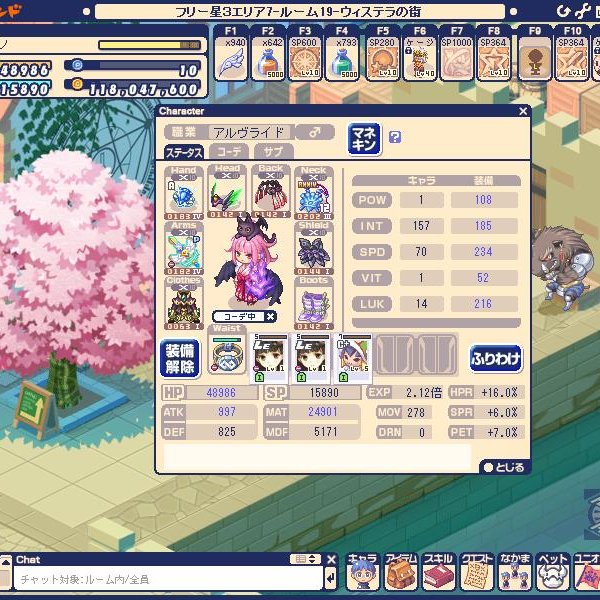This screenshot has height=600, width=600.
Task: Click the とじる close button
Action: pos(505,467)
